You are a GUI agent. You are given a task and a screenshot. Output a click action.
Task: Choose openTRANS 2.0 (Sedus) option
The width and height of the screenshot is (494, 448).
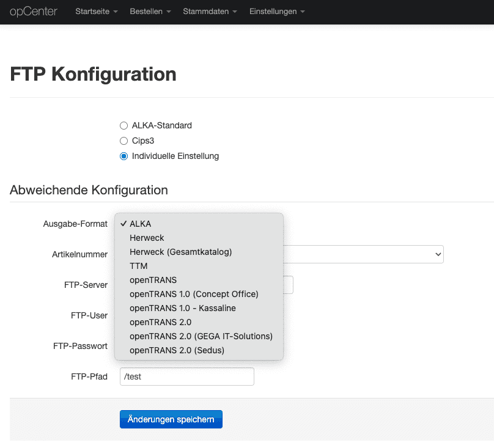[199, 350]
